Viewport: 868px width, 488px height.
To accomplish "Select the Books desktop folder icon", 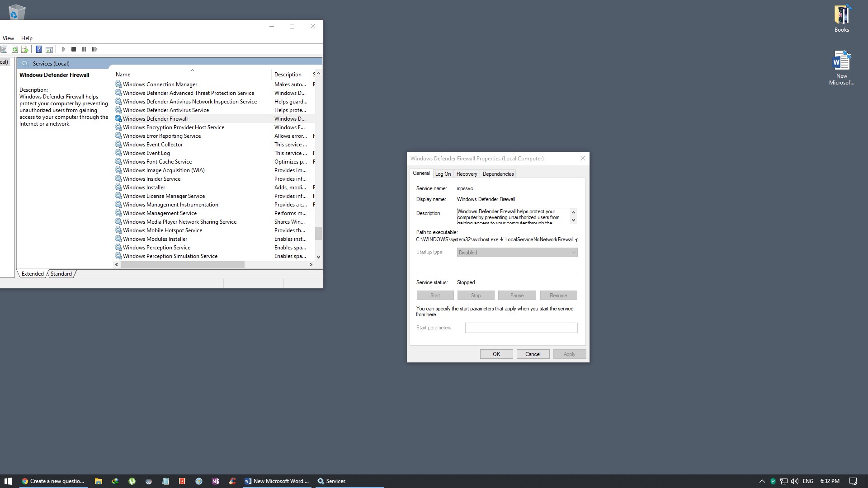I will pos(841,19).
